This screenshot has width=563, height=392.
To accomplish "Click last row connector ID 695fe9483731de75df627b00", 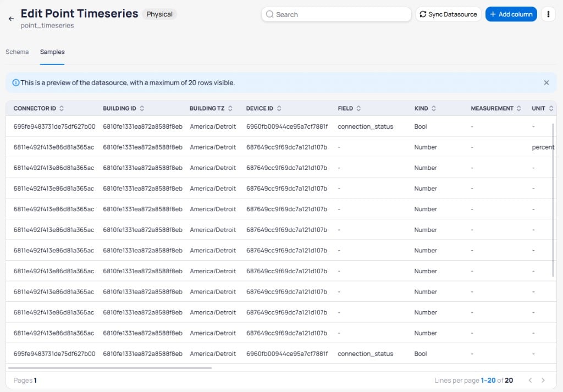I will (54, 354).
